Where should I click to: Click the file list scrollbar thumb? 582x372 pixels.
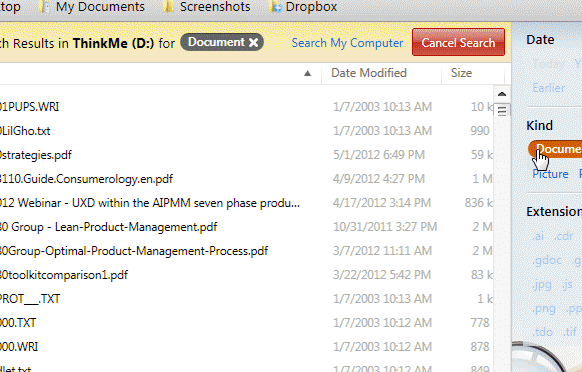point(502,110)
